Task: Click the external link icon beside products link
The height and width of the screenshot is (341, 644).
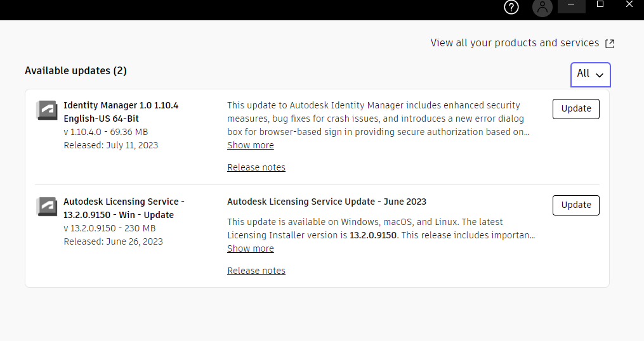Action: click(610, 44)
